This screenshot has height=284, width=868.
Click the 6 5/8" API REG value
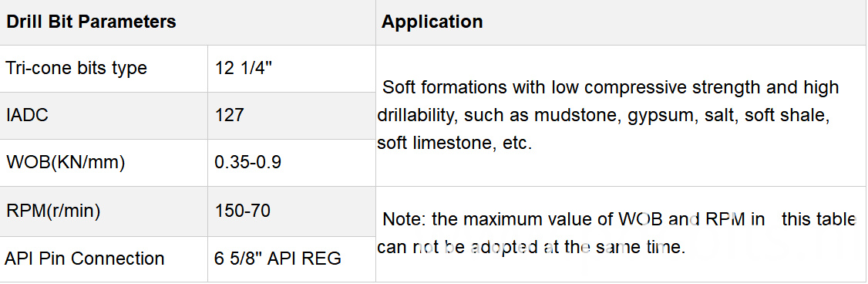(278, 259)
